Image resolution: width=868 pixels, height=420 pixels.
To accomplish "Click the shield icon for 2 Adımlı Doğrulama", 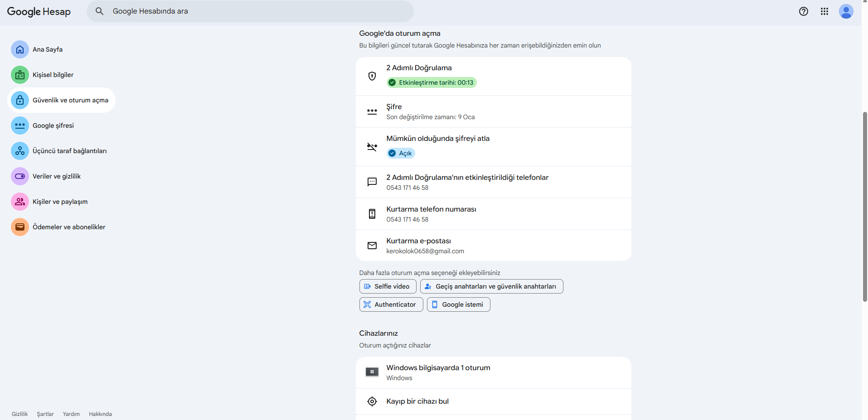I will tap(372, 76).
